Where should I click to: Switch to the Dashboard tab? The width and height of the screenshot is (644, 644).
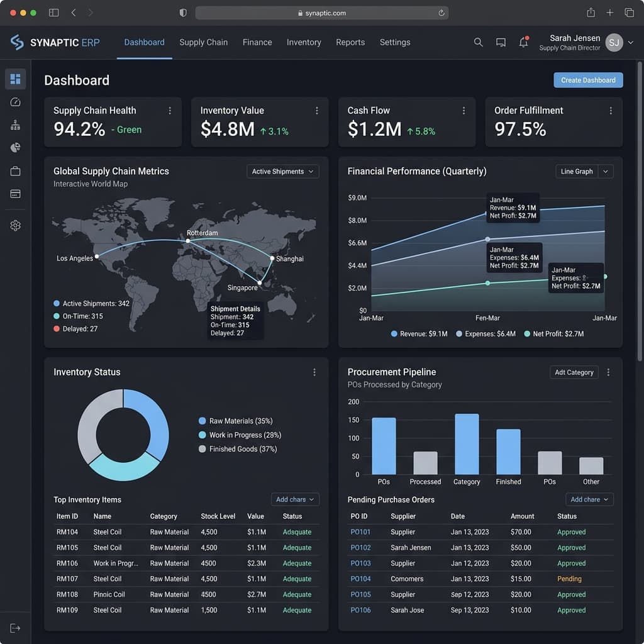[144, 42]
